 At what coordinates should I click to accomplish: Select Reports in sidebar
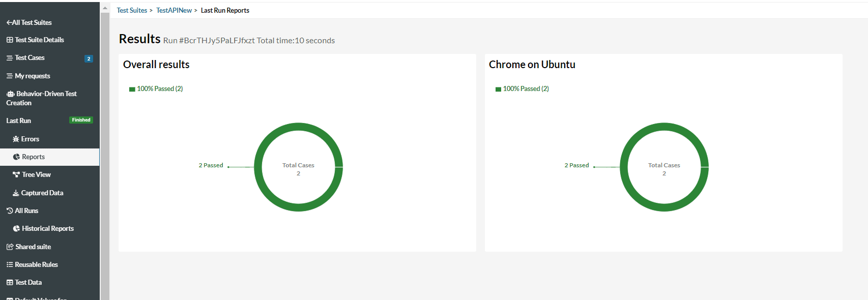(49, 157)
